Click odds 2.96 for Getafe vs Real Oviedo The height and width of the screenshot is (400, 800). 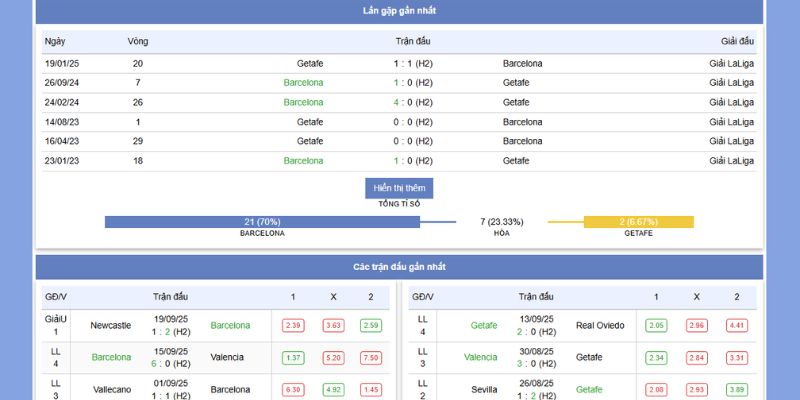(x=696, y=326)
